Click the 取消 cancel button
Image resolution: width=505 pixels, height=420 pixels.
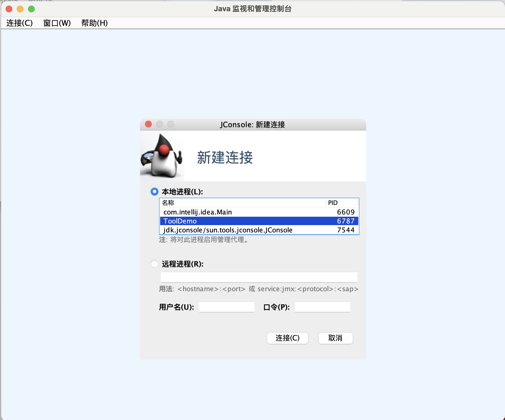click(x=335, y=338)
